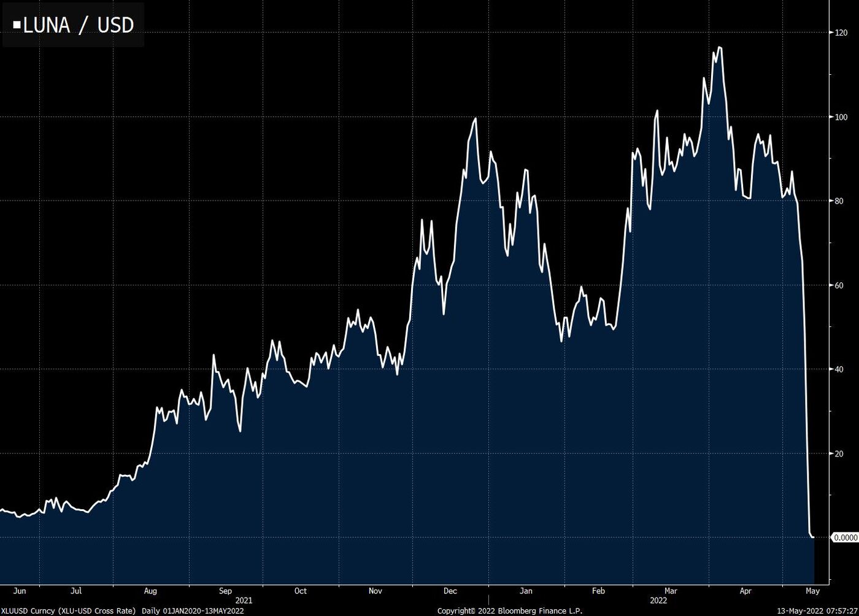Image resolution: width=859 pixels, height=616 pixels.
Task: Click the Dec month label
Action: click(x=450, y=591)
